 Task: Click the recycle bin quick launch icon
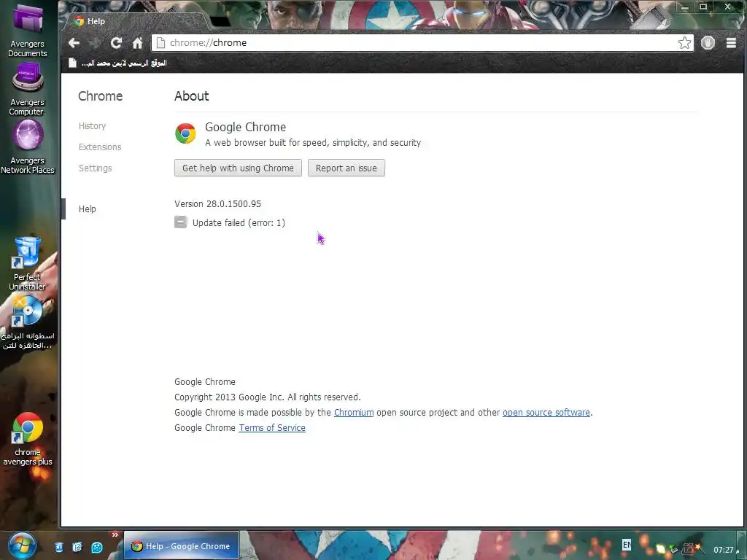[x=58, y=547]
